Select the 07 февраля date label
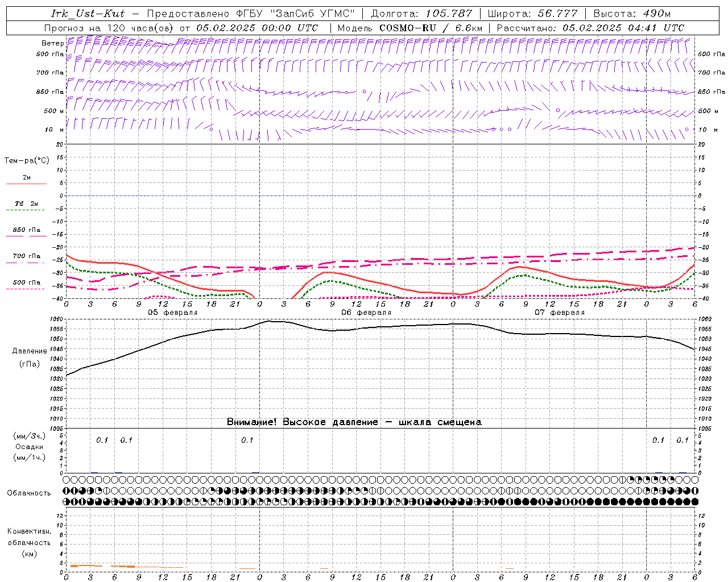The image size is (728, 582). click(560, 313)
